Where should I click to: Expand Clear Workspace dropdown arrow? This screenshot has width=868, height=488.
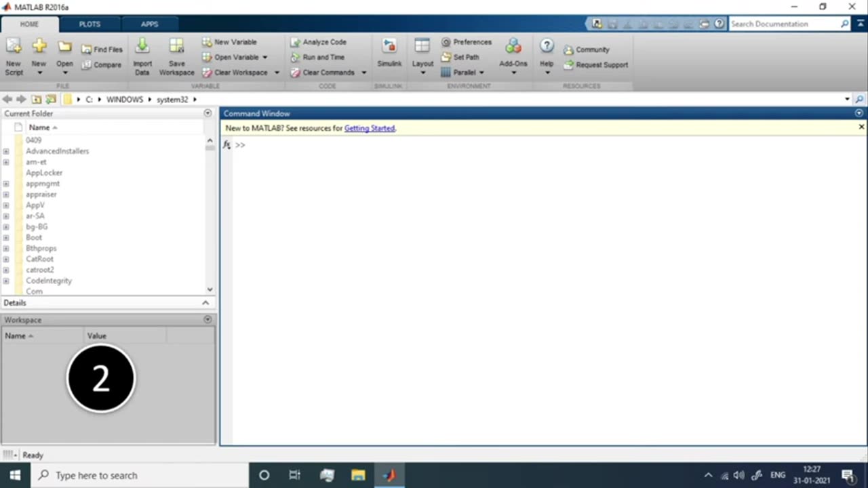pyautogui.click(x=277, y=73)
